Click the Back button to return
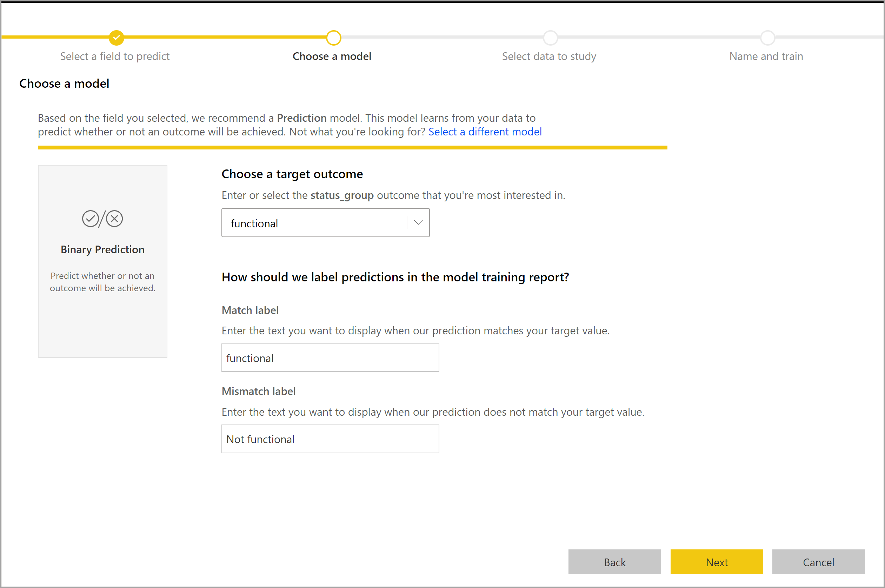Viewport: 885px width, 588px height. coord(616,562)
